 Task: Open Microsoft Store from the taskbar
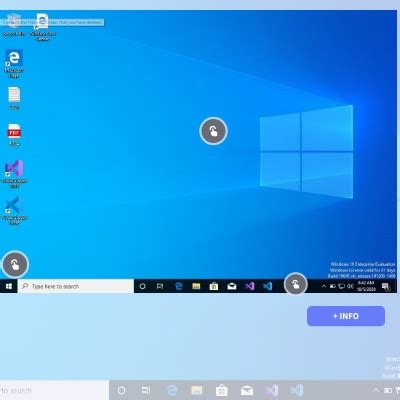[x=214, y=286]
